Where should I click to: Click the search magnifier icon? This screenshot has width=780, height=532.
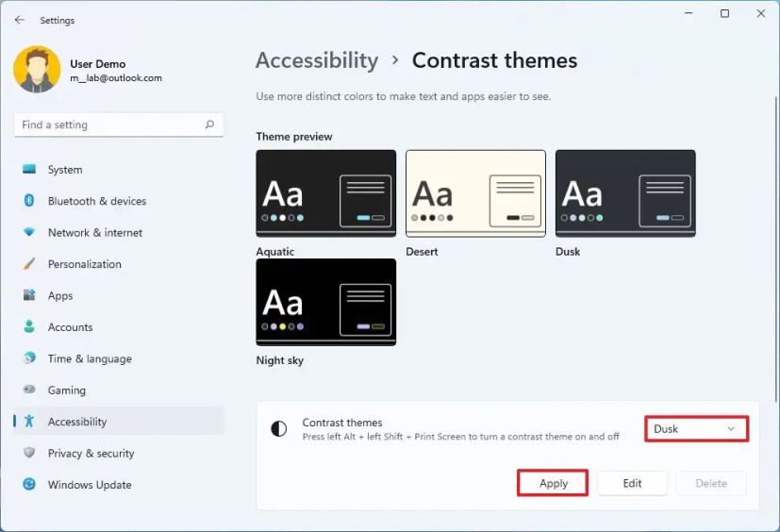click(209, 125)
